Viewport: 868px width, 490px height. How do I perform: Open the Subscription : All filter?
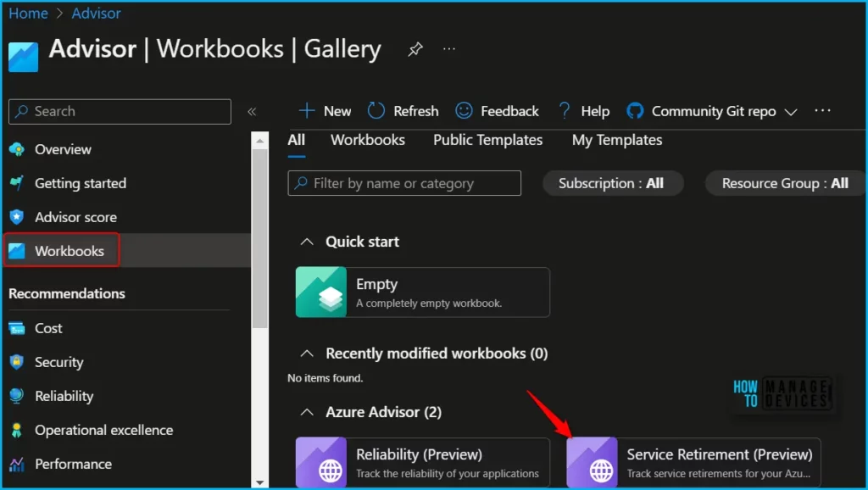coord(613,183)
